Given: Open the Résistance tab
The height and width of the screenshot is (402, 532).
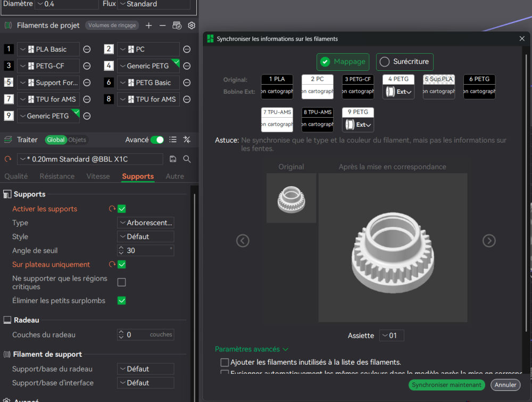Looking at the screenshot, I should click(x=57, y=176).
